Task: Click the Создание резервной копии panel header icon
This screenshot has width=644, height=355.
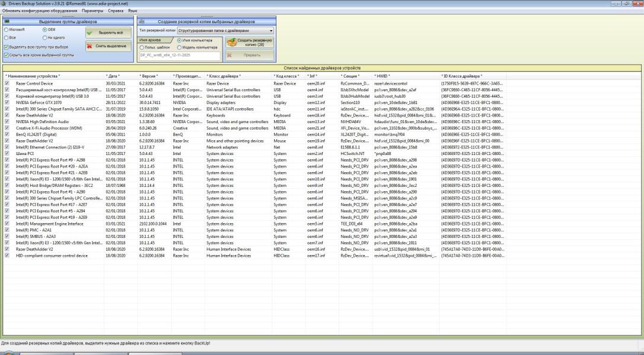Action: 142,21
